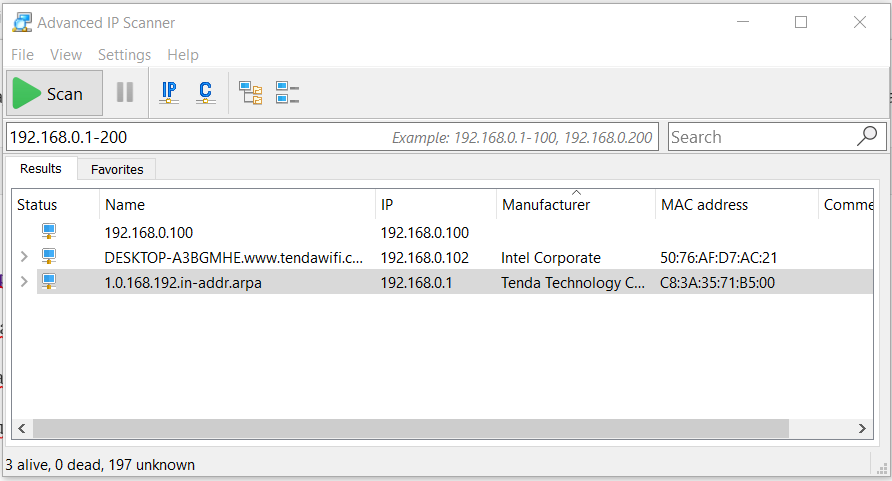Switch to the Favorites tab
The image size is (892, 481).
(117, 169)
